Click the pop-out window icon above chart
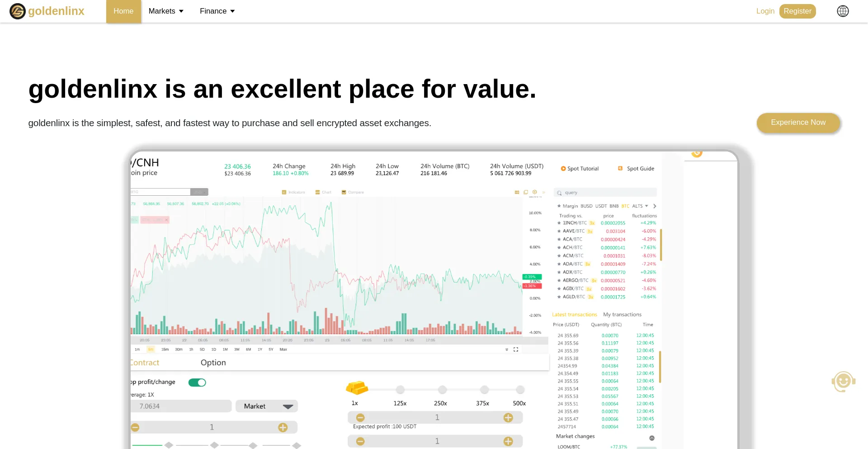Screen dimensions: 868x449 [x=526, y=192]
